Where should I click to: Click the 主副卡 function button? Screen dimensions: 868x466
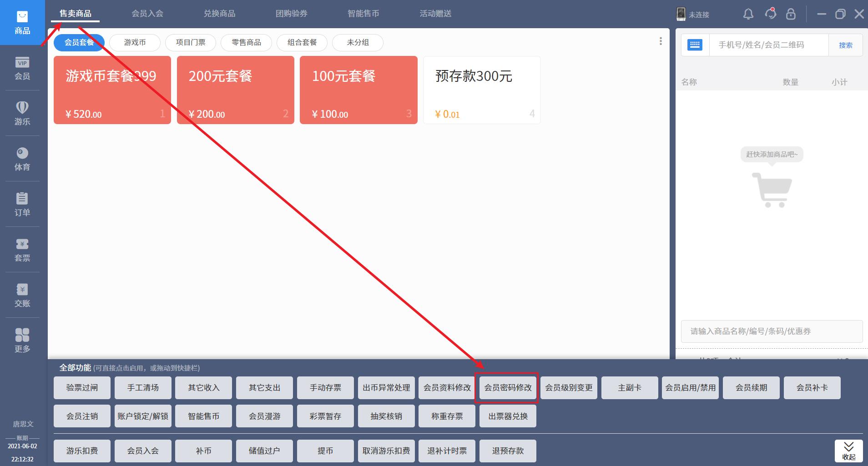(630, 388)
